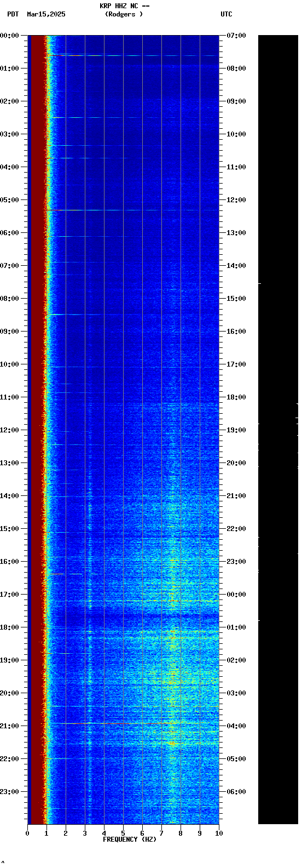Click the black seismogram trace panel

point(278,430)
